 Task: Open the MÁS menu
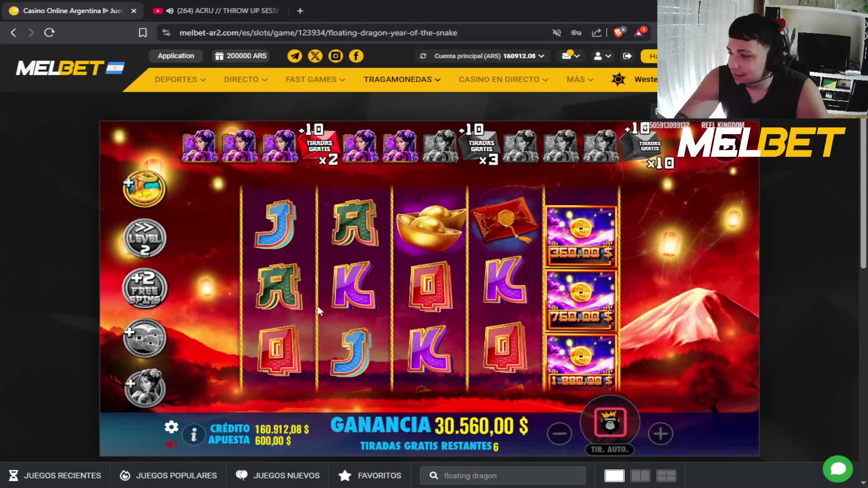point(580,80)
